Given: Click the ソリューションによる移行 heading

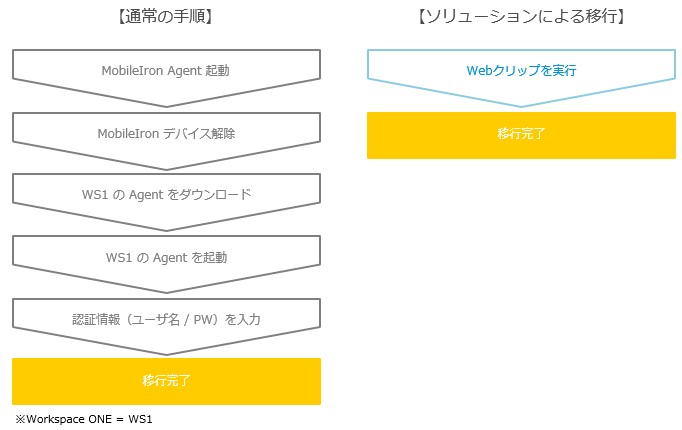Looking at the screenshot, I should 522,17.
